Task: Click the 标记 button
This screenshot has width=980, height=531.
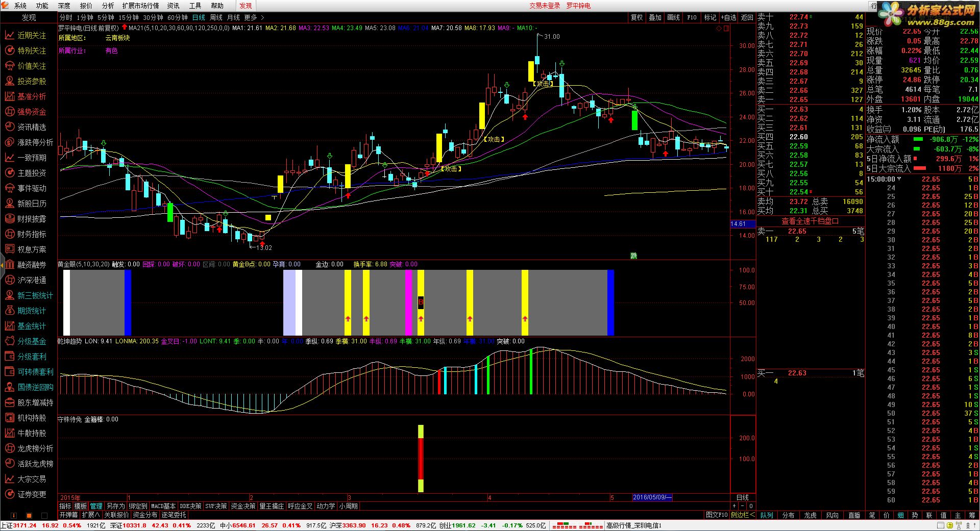Action: pyautogui.click(x=710, y=17)
